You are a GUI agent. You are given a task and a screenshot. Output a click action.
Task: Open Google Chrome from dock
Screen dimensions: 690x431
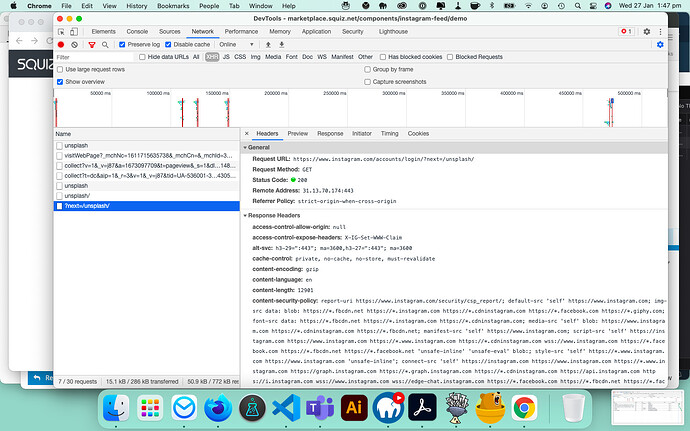[x=524, y=408]
